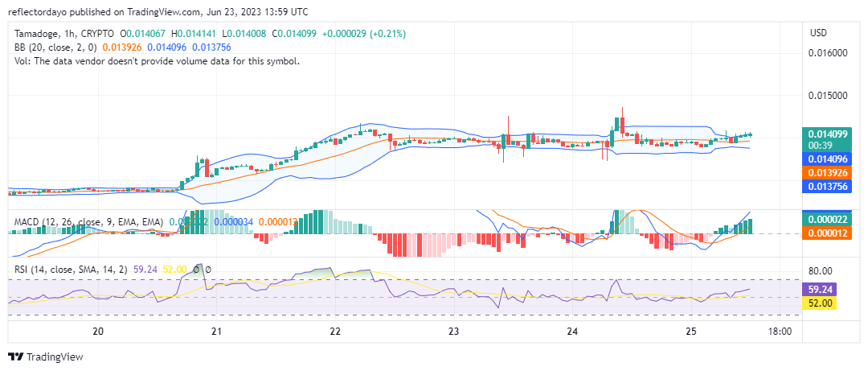Click the blue MACD legend value 0.000034
Image resolution: width=868 pixels, height=371 pixels.
(x=234, y=222)
